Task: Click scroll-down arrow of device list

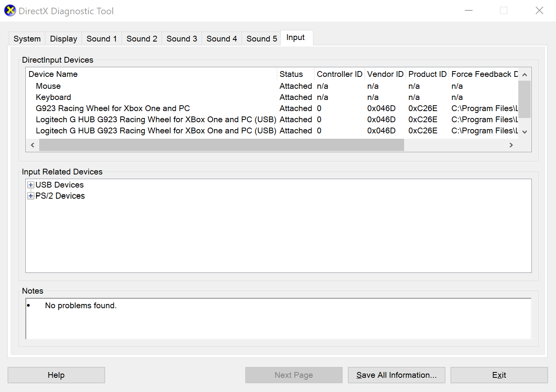Action: (524, 132)
